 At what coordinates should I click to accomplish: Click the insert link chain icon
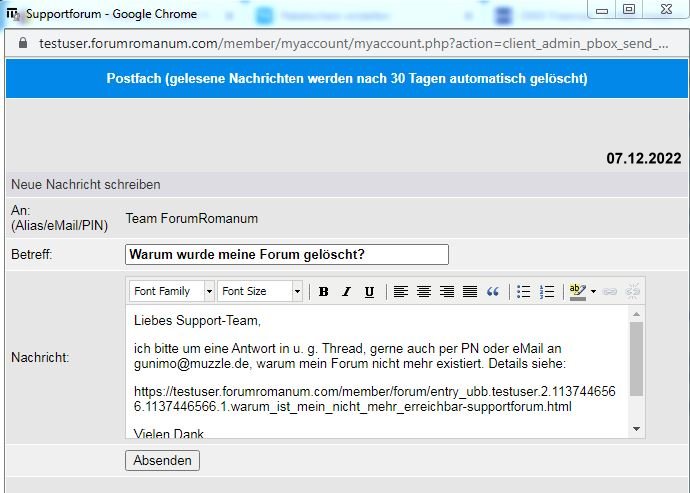pyautogui.click(x=610, y=292)
